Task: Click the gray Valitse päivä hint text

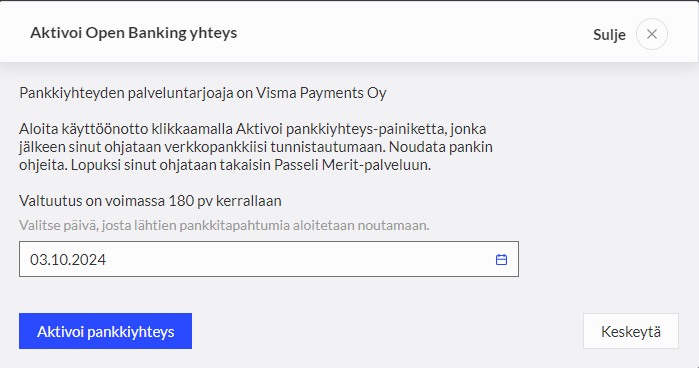Action: tap(224, 225)
